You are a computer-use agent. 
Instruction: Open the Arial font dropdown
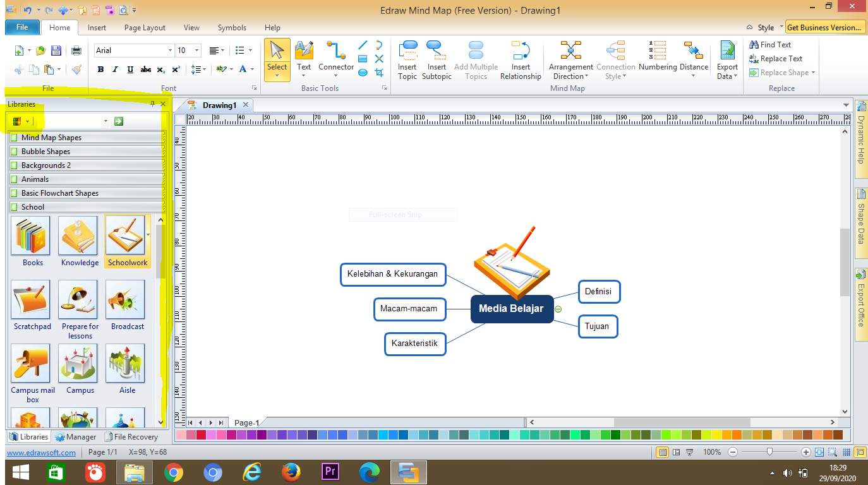169,50
